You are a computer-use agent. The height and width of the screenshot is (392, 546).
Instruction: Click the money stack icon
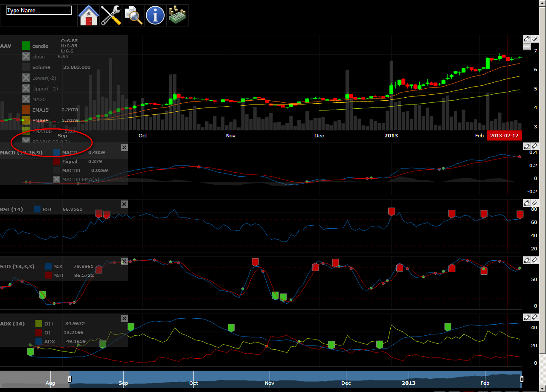coord(177,15)
